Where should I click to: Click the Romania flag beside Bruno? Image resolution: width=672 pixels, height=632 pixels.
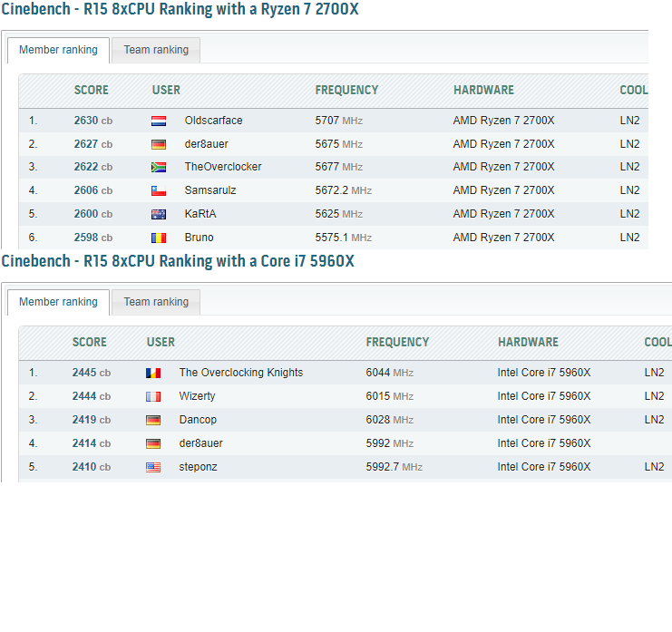click(159, 238)
